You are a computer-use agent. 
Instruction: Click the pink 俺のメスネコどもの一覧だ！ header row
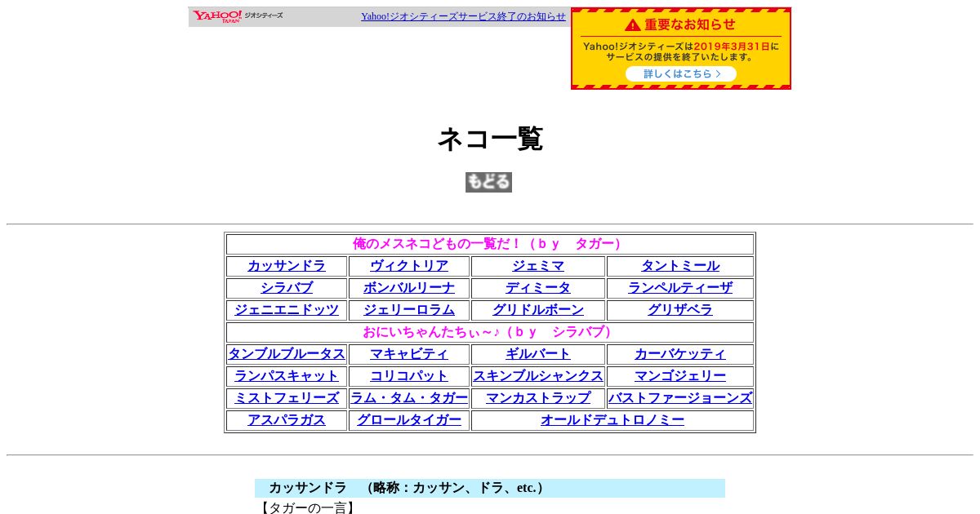[490, 244]
